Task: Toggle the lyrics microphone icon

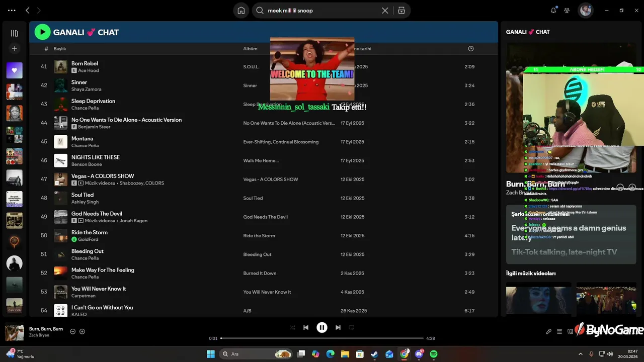Action: click(549, 331)
